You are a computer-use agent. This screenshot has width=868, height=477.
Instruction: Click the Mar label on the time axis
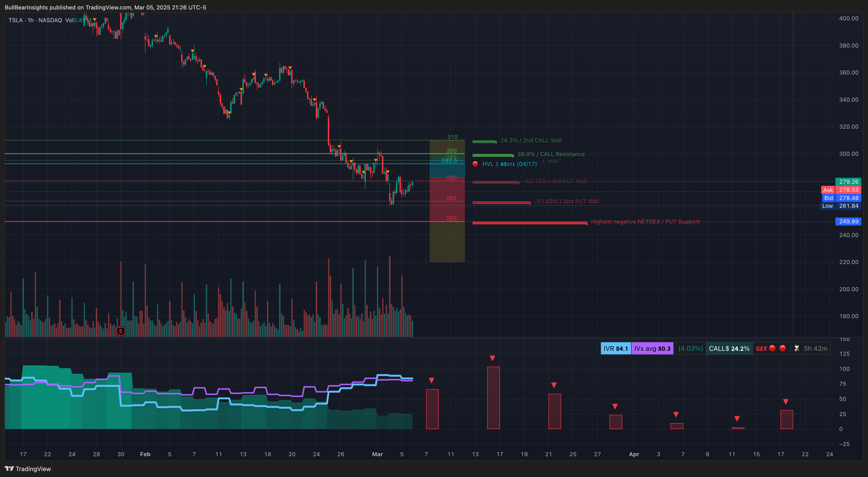tap(377, 454)
